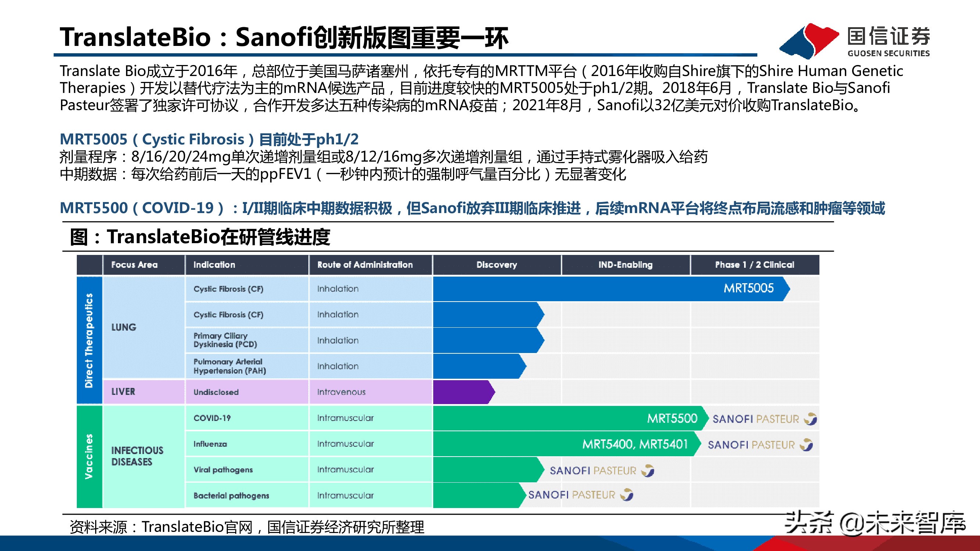Click the figure caption 图：TranslateBio在研管线进度
Image resolution: width=980 pixels, height=551 pixels.
point(200,237)
